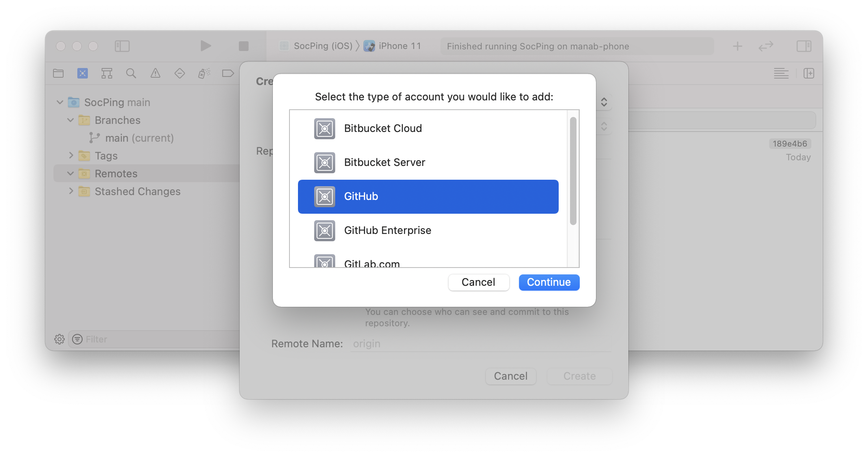This screenshot has width=868, height=459.
Task: Open the Breakpoint navigator tag icon
Action: (228, 73)
